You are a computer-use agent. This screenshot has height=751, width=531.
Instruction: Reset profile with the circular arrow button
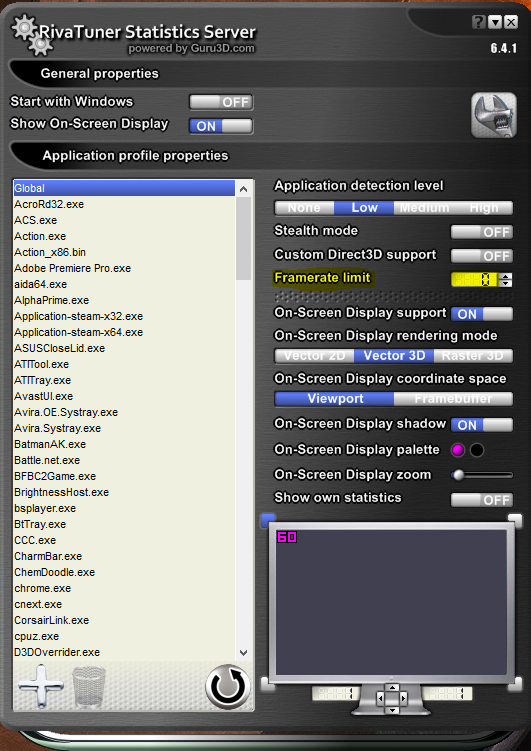(228, 687)
